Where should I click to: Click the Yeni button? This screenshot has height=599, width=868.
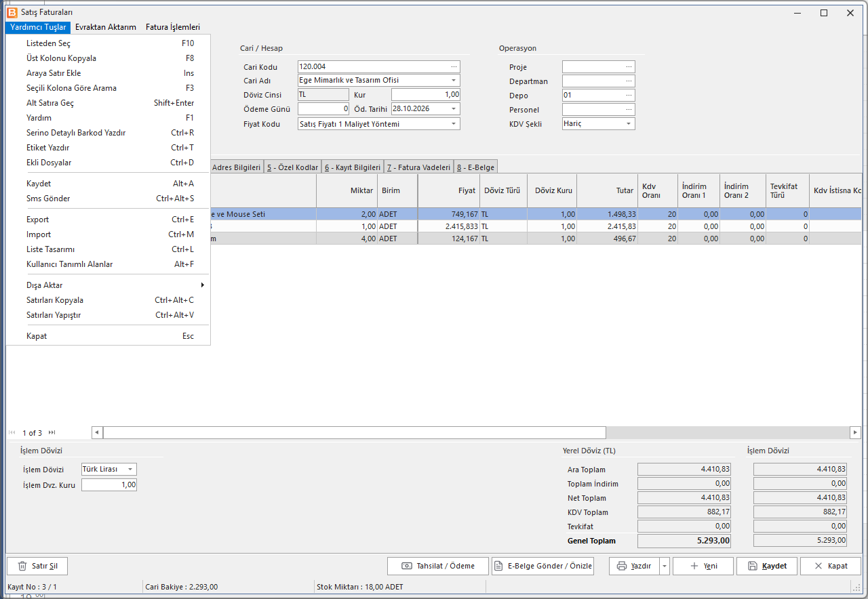703,566
